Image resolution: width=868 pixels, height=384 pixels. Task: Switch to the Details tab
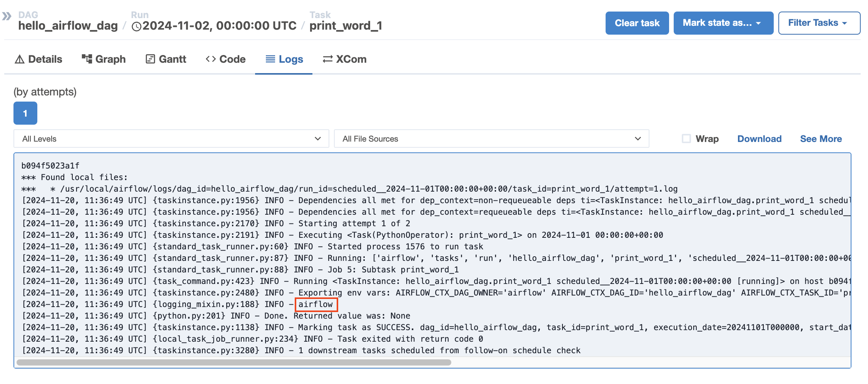point(38,59)
